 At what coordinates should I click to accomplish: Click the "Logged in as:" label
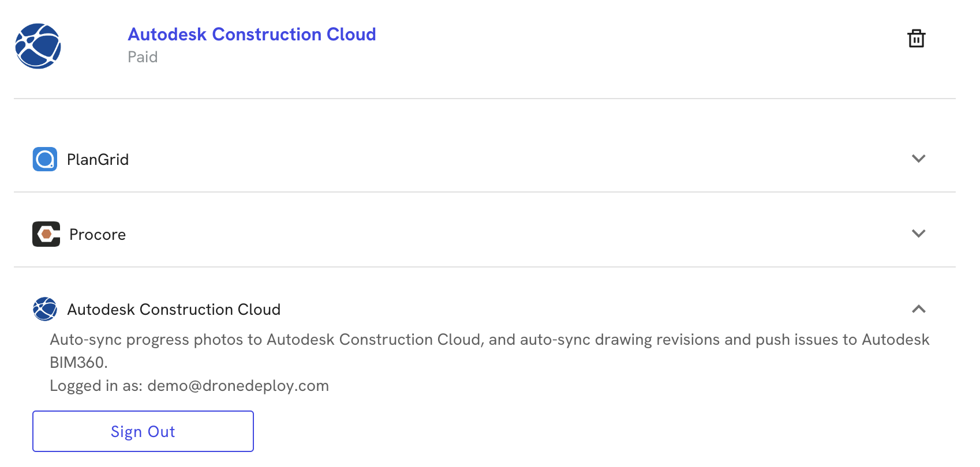tap(96, 386)
